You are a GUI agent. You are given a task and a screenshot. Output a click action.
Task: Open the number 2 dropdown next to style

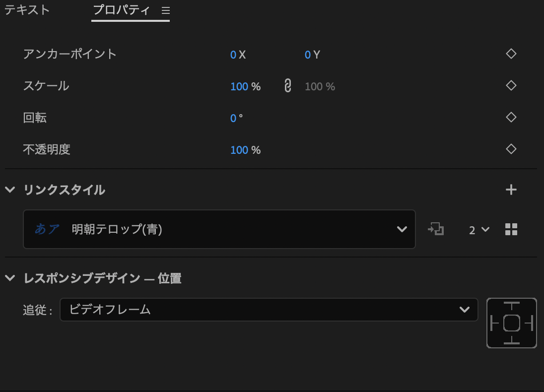click(479, 230)
